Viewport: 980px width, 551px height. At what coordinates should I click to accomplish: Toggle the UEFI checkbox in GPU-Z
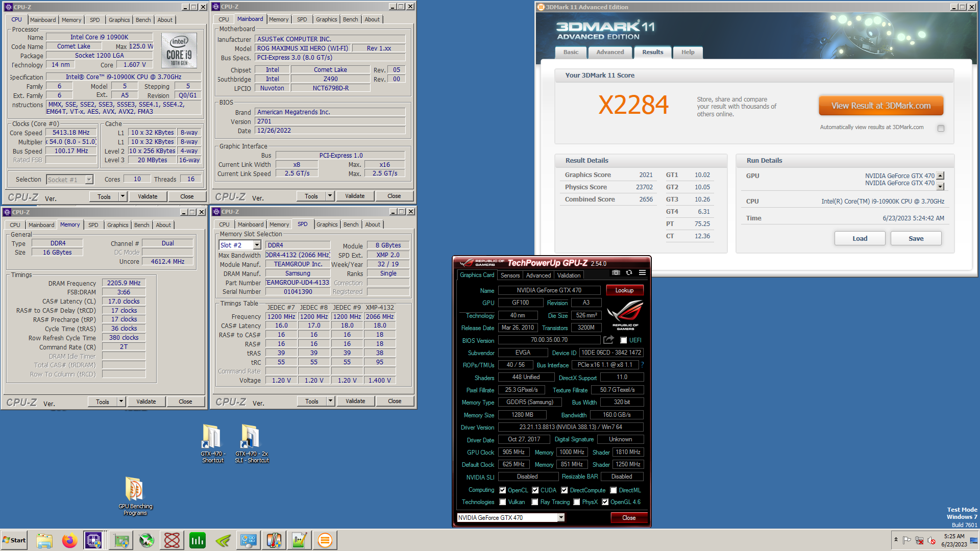coord(623,340)
